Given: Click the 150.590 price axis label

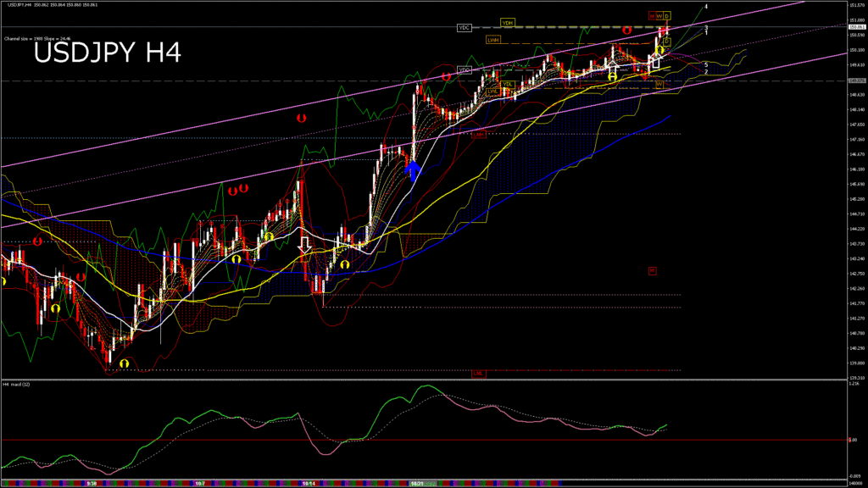Looking at the screenshot, I should pos(856,36).
